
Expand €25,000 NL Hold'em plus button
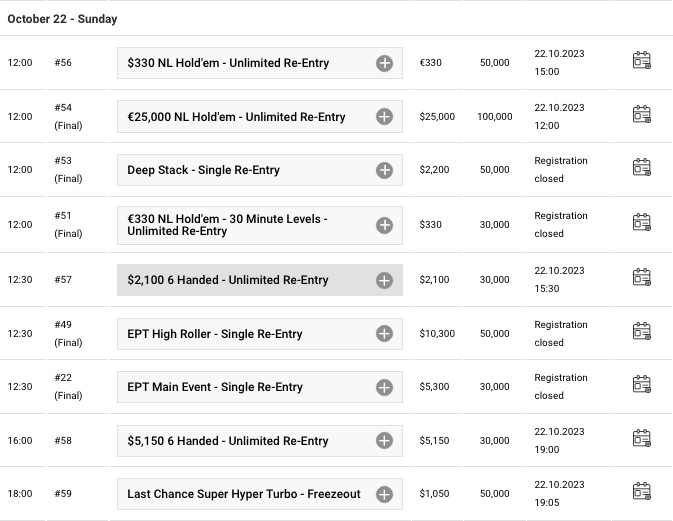click(384, 116)
